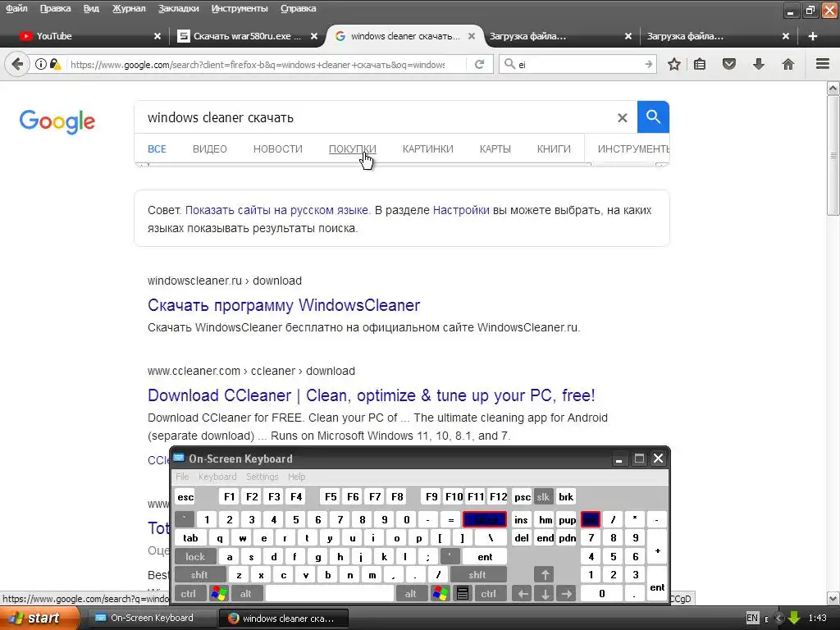
Task: Open Download CCleaner result link
Action: [372, 395]
